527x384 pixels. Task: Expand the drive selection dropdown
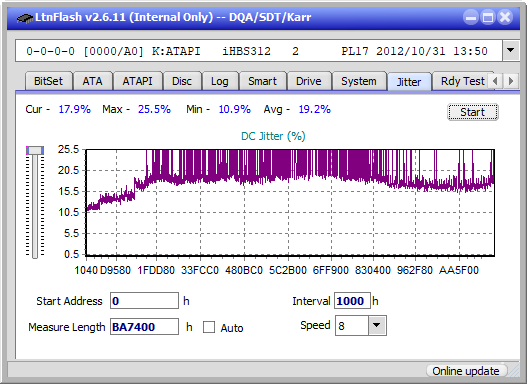(x=511, y=51)
